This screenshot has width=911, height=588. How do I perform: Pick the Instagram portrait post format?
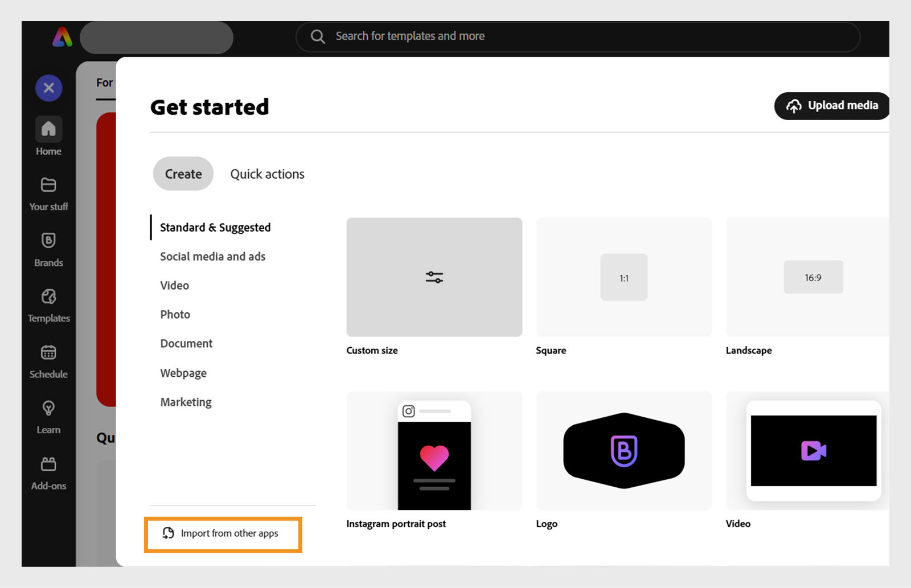click(x=434, y=451)
